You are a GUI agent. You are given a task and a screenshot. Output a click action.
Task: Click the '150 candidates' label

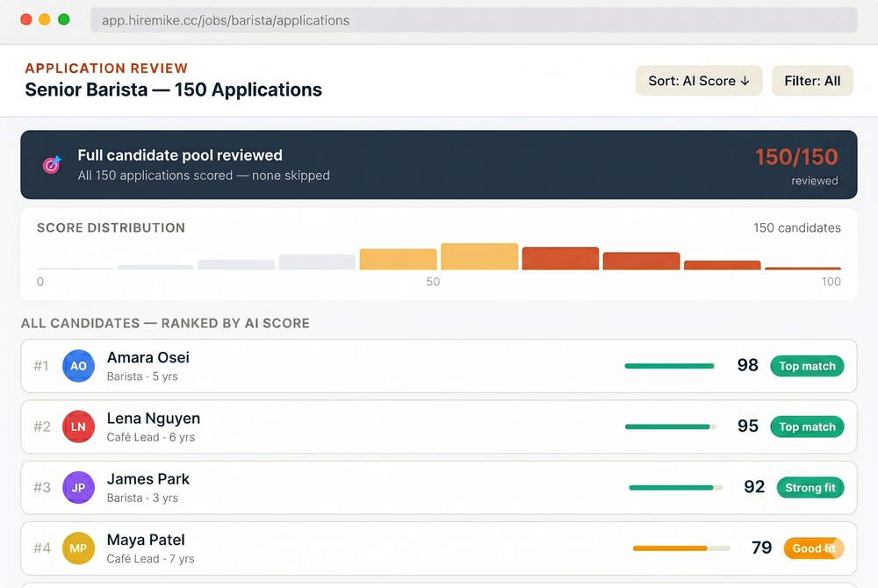point(797,227)
